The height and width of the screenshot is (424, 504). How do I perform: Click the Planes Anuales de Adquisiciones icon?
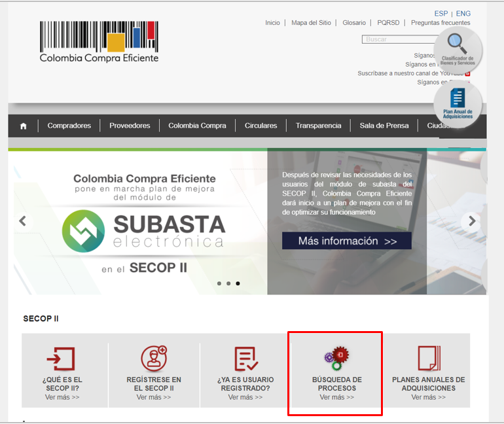click(x=429, y=359)
